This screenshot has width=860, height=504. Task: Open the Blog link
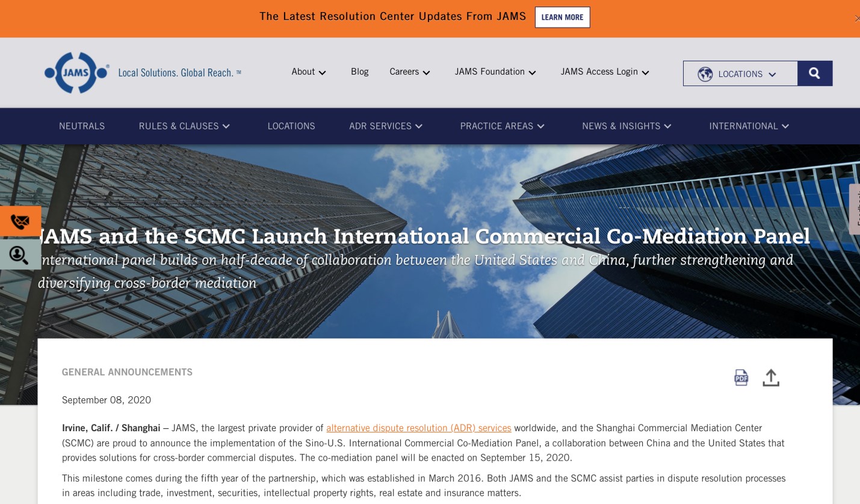click(x=360, y=72)
